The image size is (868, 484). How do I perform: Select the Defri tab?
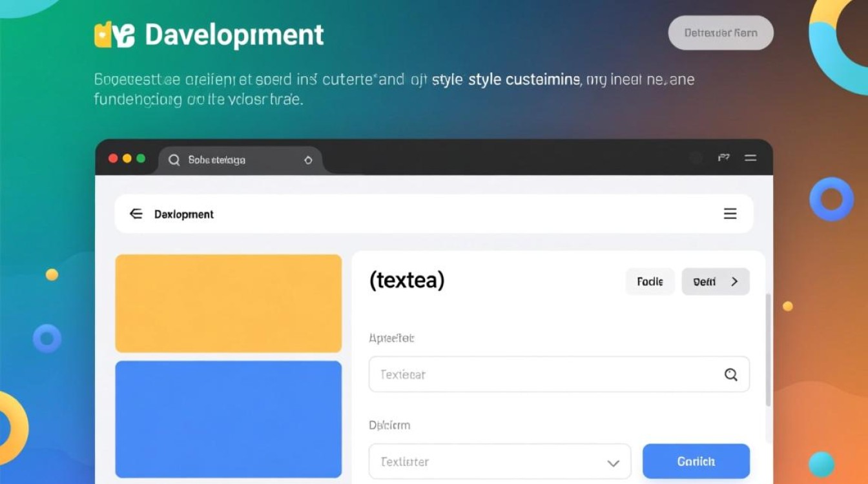[x=708, y=281]
